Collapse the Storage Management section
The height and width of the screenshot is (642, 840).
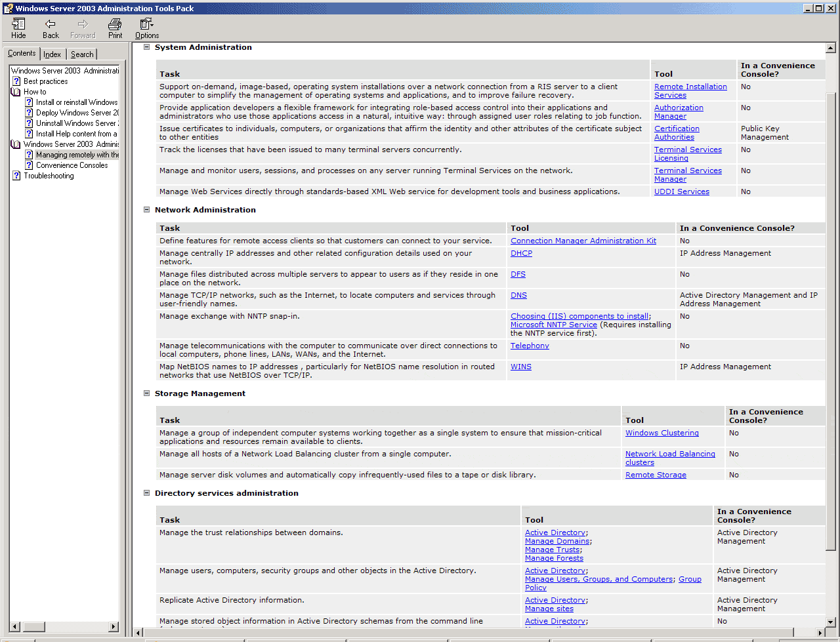(147, 393)
